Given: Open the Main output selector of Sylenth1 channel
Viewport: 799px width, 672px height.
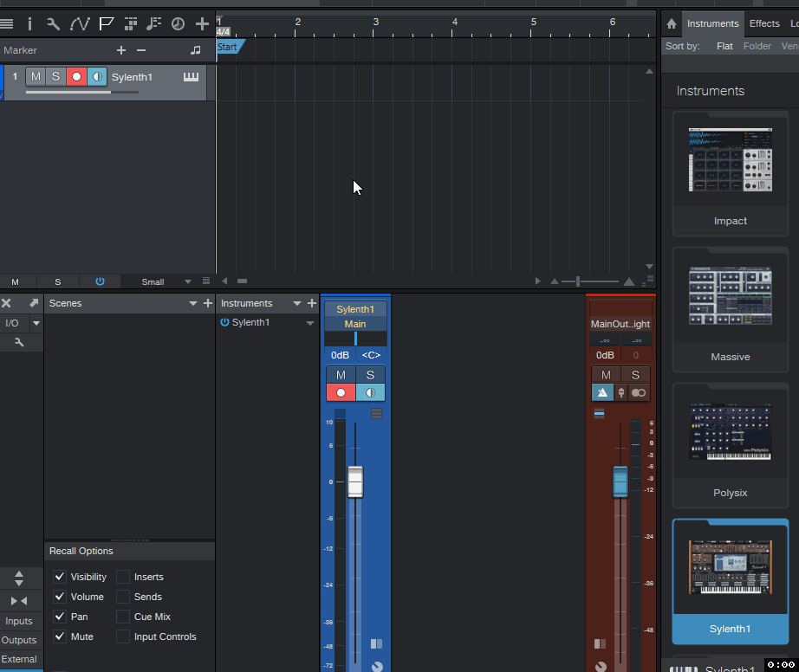Looking at the screenshot, I should [x=355, y=324].
